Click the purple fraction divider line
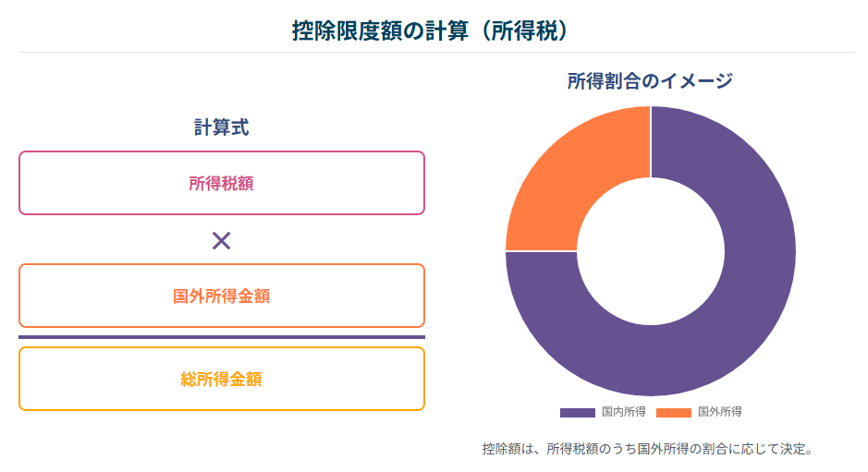Screen dimensions: 868x472 [221, 337]
